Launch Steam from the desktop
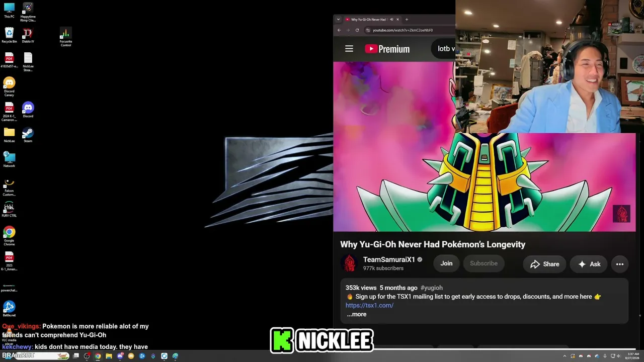 (28, 135)
